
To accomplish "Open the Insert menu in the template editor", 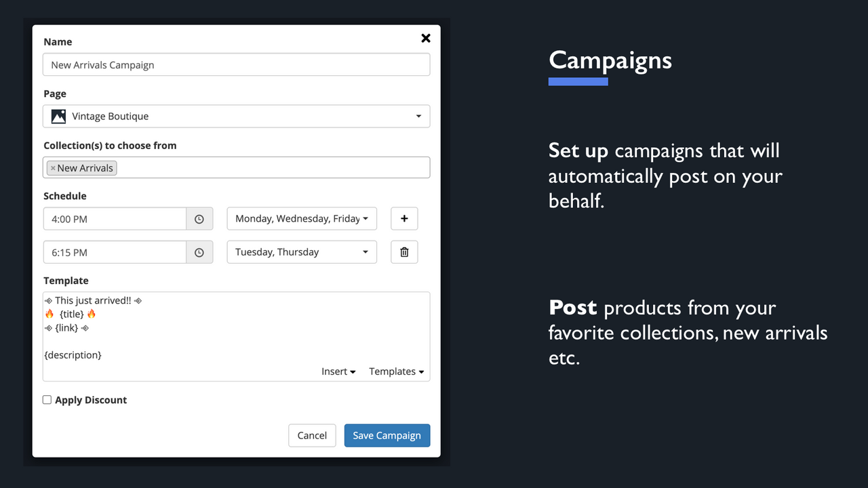I will click(x=338, y=371).
